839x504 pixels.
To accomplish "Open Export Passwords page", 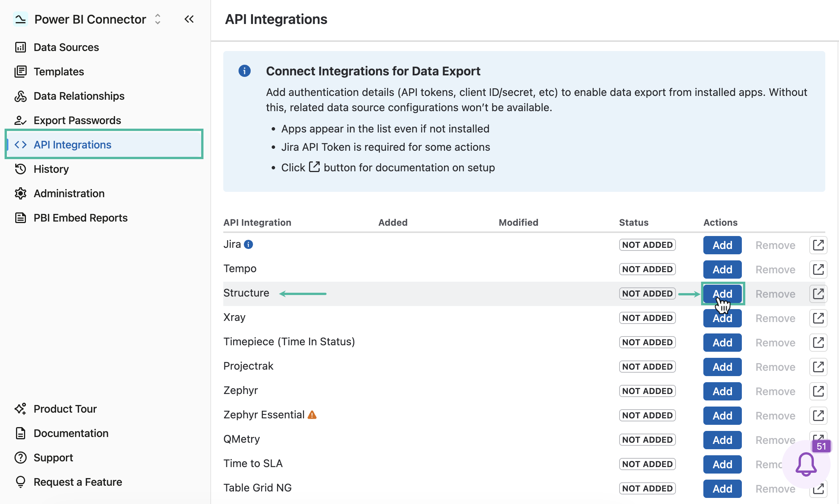I will point(77,120).
